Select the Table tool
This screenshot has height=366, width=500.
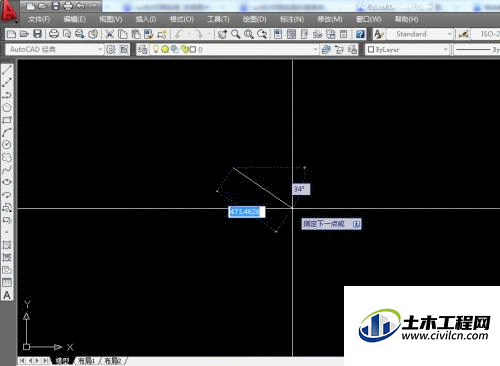click(x=7, y=283)
